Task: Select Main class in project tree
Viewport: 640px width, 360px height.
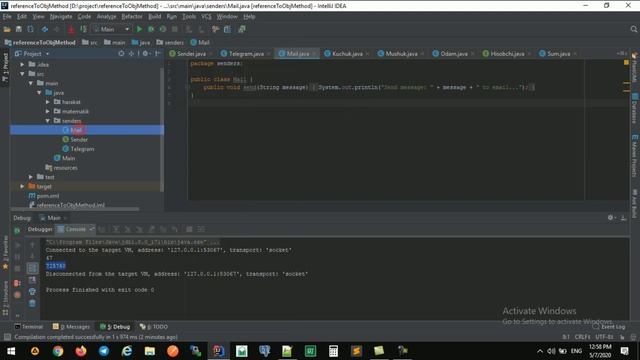Action: point(68,158)
